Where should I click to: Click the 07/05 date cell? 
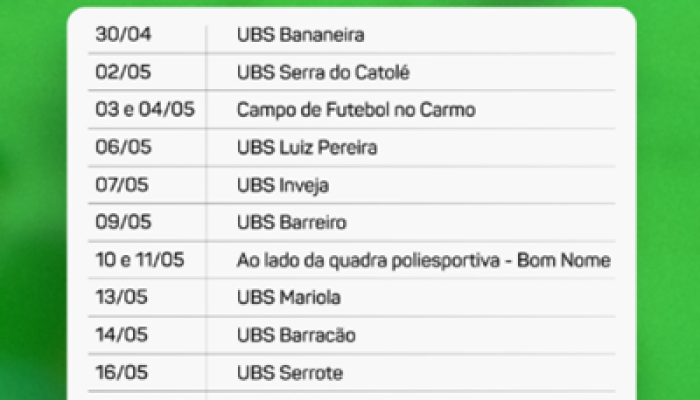(x=122, y=184)
